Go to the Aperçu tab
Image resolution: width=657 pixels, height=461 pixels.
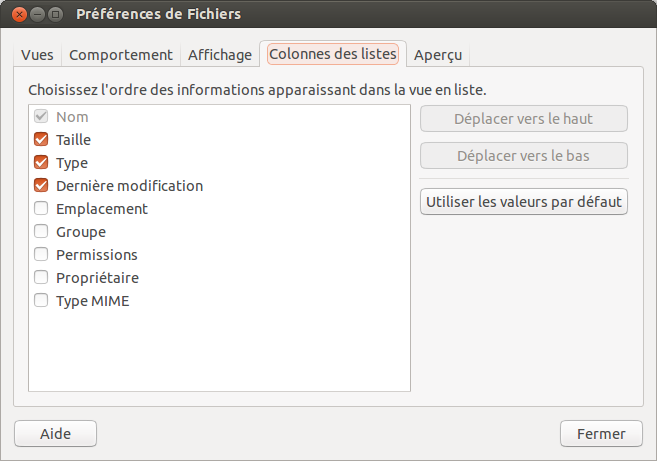[438, 55]
